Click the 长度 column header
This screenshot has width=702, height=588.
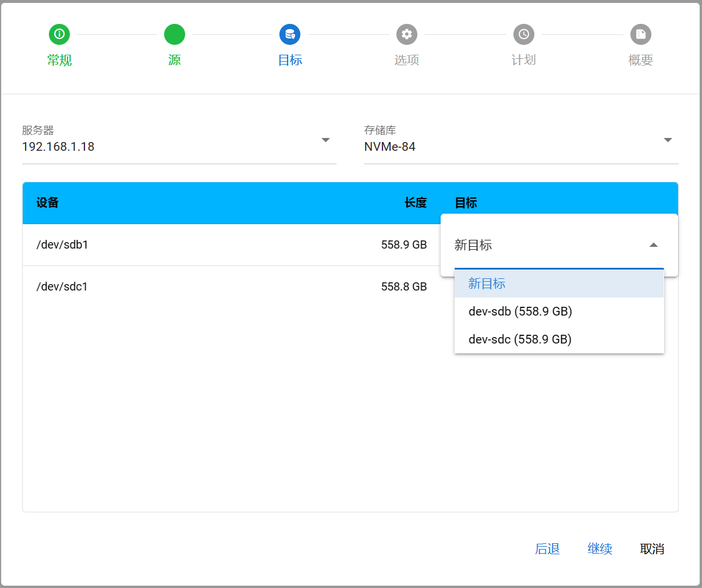[416, 203]
